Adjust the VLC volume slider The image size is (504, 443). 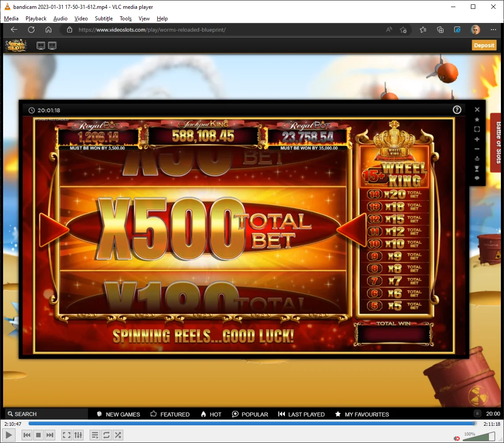pos(479,436)
